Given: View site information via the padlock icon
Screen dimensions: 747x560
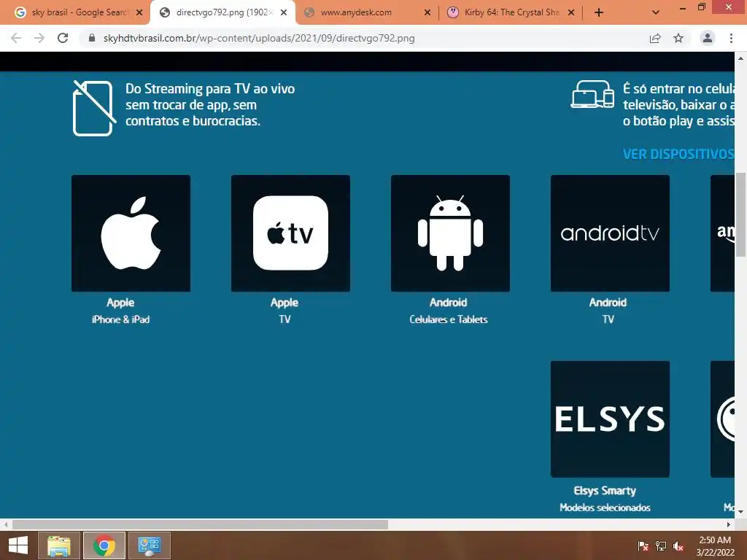Looking at the screenshot, I should point(92,38).
